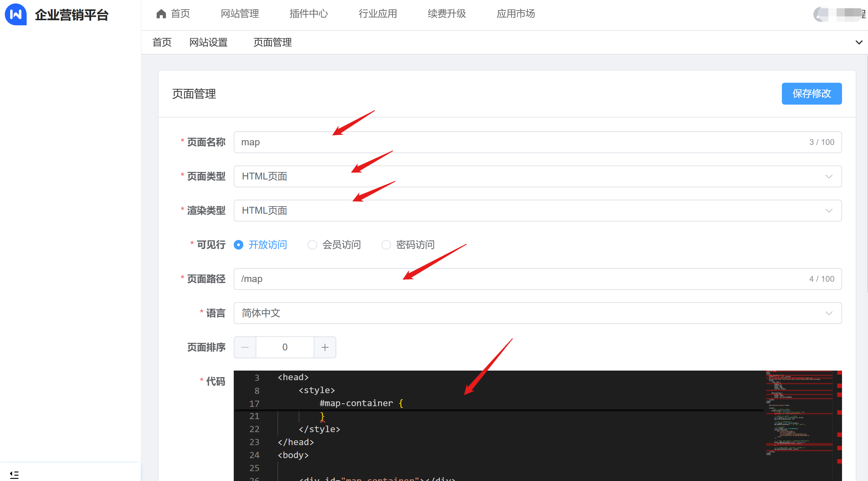Go to 应用市场 in the top navigation
This screenshot has height=481, width=868.
pos(515,14)
